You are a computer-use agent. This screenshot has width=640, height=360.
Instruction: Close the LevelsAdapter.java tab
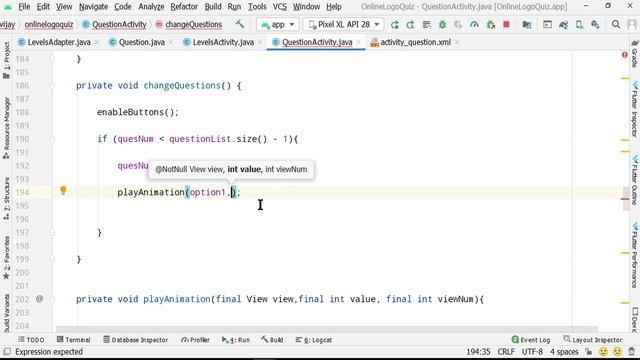point(97,42)
